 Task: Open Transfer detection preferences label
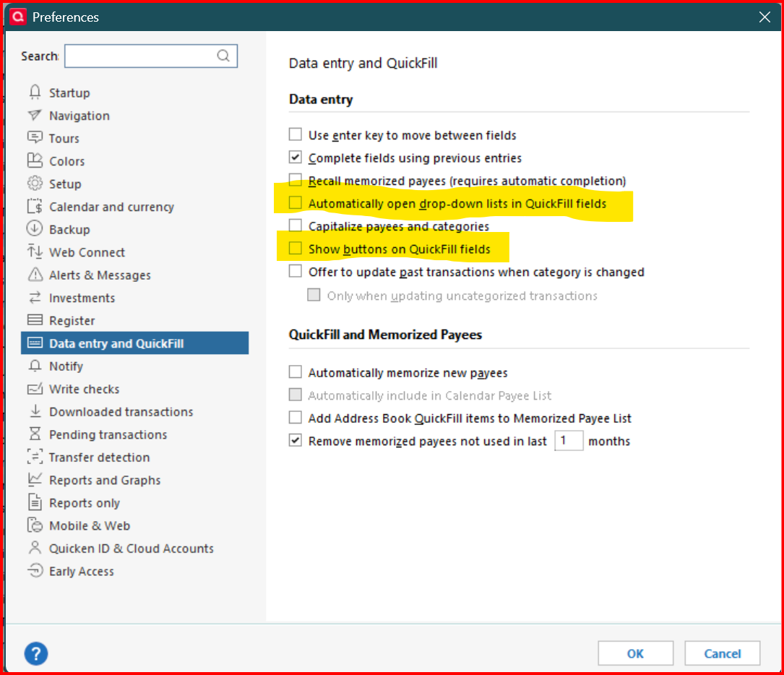(x=100, y=457)
